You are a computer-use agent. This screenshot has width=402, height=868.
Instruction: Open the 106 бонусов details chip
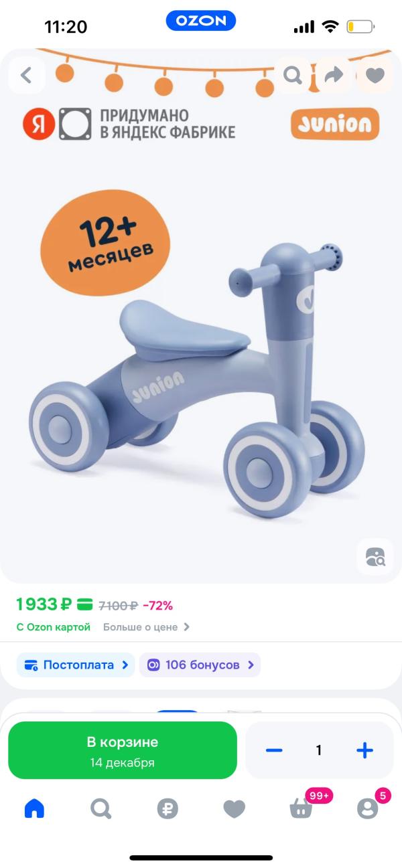[x=200, y=665]
